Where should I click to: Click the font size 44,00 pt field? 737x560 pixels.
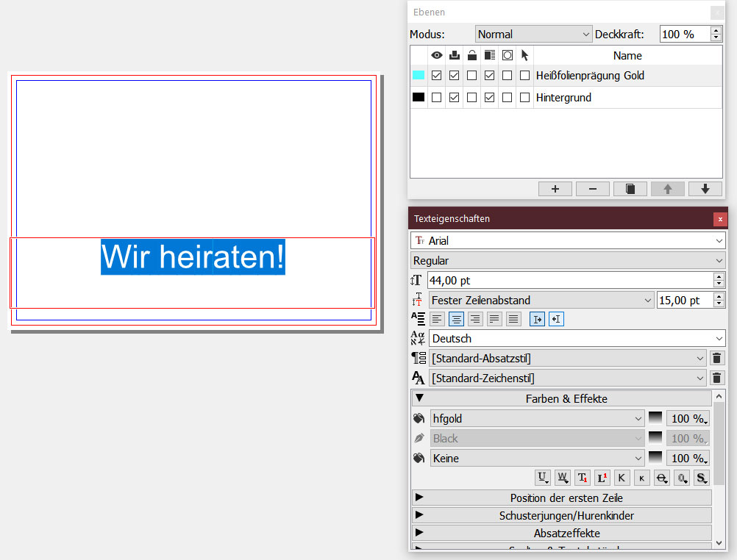click(569, 280)
